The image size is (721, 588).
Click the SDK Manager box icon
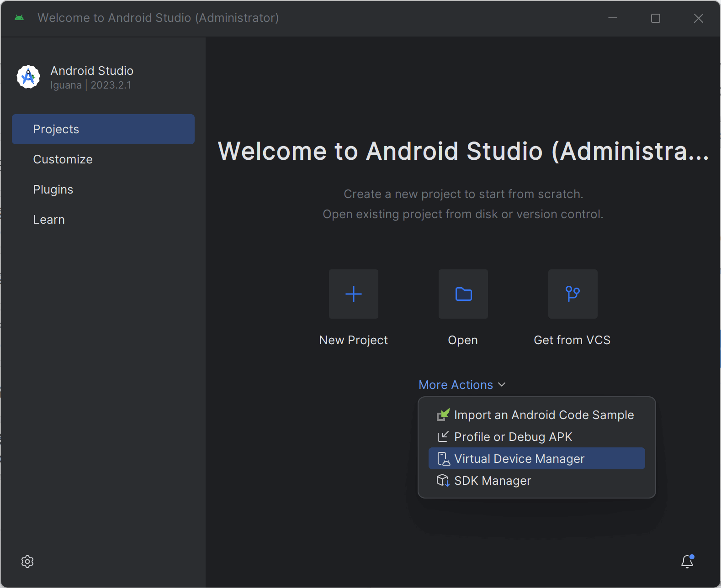(x=443, y=481)
